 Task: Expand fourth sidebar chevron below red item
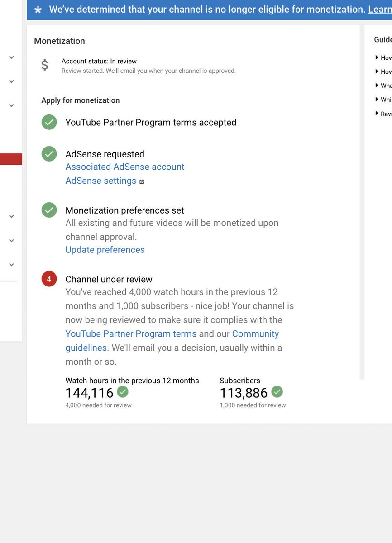coord(11,216)
